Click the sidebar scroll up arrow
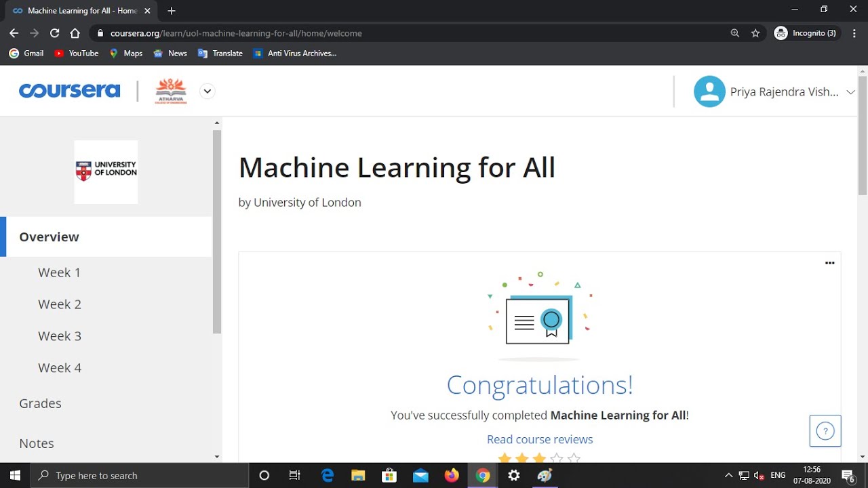The image size is (868, 488). pyautogui.click(x=217, y=123)
